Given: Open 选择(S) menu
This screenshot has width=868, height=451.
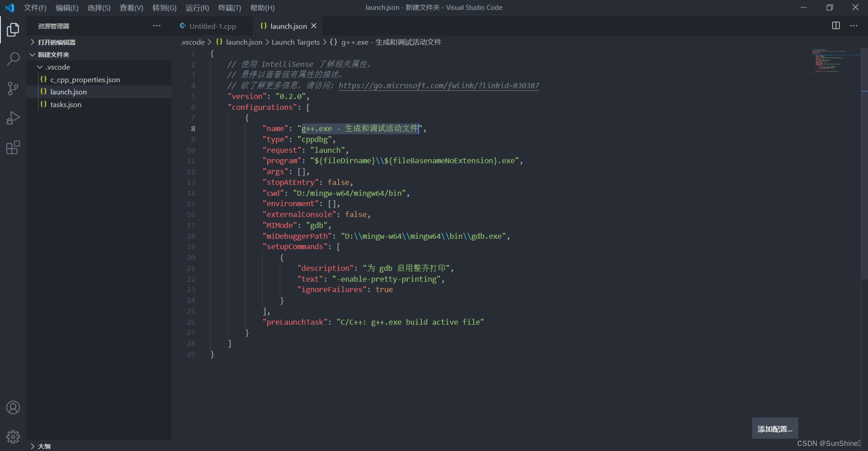Looking at the screenshot, I should (x=99, y=8).
